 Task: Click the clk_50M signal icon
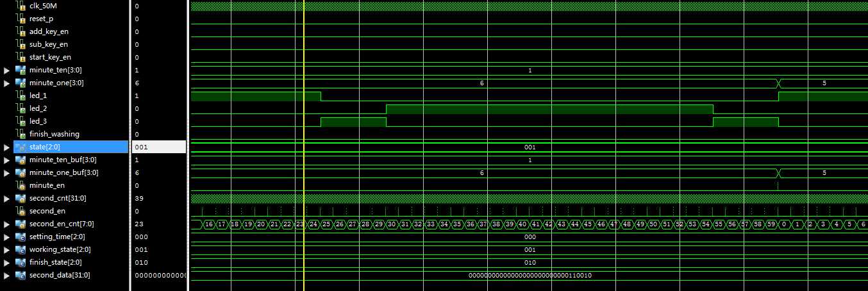tap(20, 6)
